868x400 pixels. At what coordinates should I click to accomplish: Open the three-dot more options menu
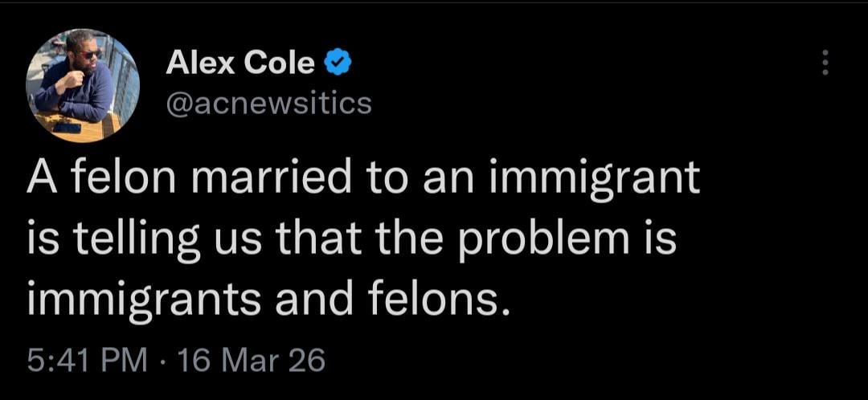tap(824, 63)
